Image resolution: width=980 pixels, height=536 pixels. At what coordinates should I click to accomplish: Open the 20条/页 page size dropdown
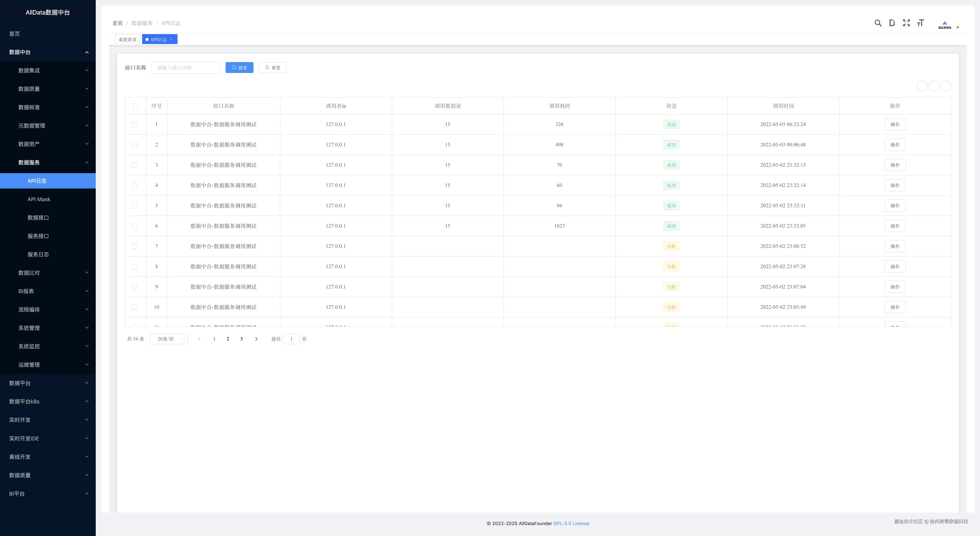(x=169, y=339)
